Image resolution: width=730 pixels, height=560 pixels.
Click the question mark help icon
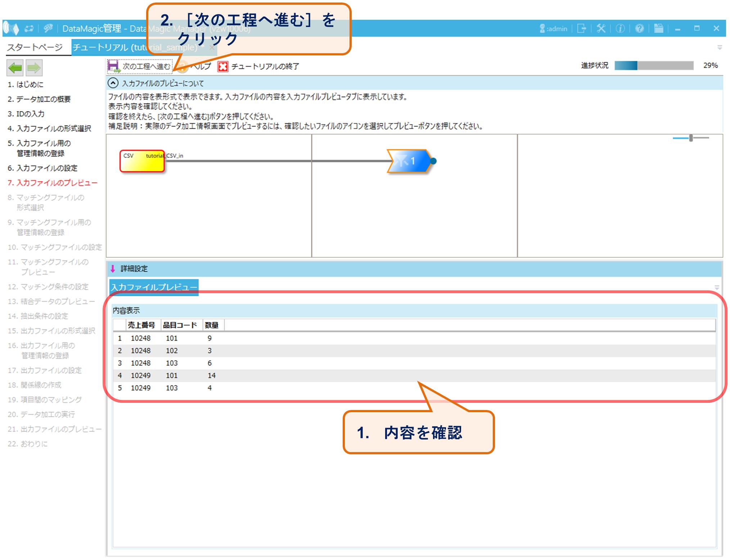click(x=639, y=28)
